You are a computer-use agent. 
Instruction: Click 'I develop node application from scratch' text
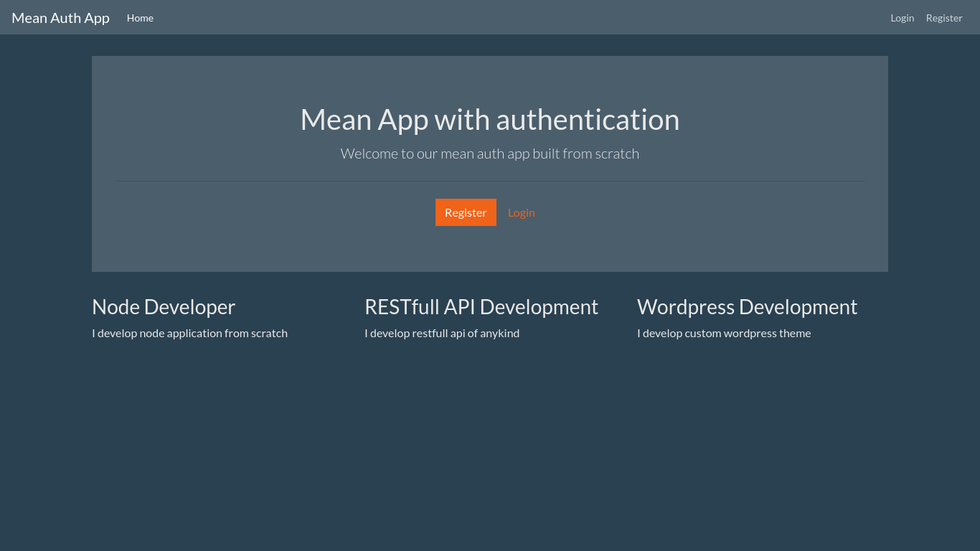pos(189,333)
